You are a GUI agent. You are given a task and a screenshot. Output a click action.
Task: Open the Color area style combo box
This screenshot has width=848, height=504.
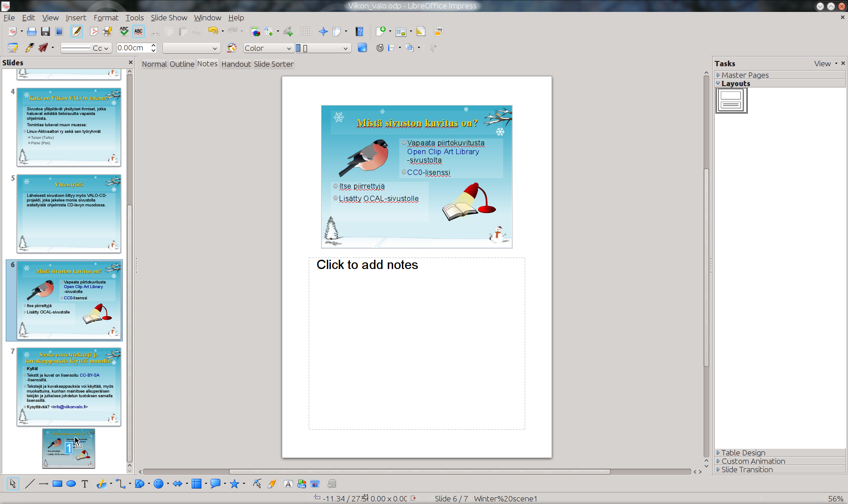[268, 48]
